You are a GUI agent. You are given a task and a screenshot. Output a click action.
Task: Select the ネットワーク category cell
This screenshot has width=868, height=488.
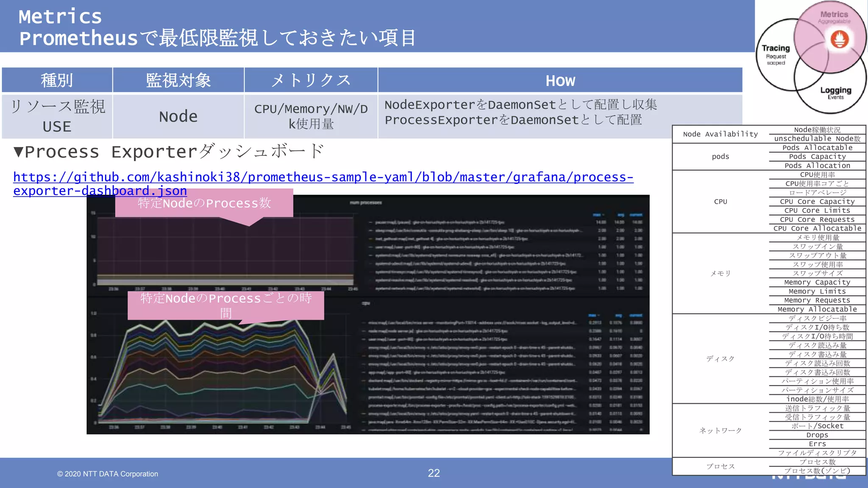pos(721,430)
